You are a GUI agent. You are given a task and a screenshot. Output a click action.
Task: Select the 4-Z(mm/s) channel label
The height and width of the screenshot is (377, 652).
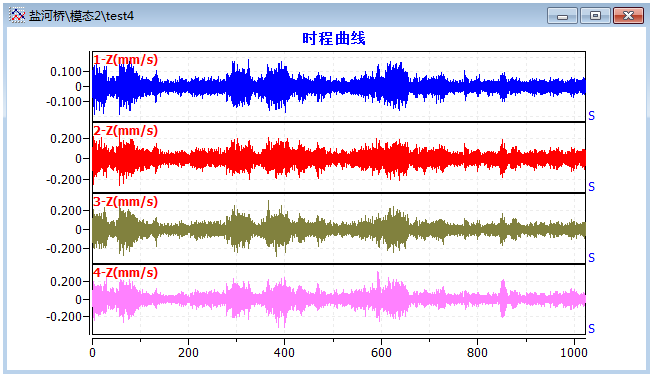click(126, 273)
